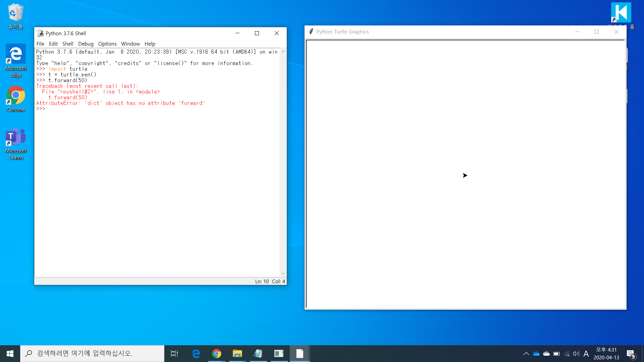Toggle the input language indicator A
The width and height of the screenshot is (644, 362).
tap(586, 353)
